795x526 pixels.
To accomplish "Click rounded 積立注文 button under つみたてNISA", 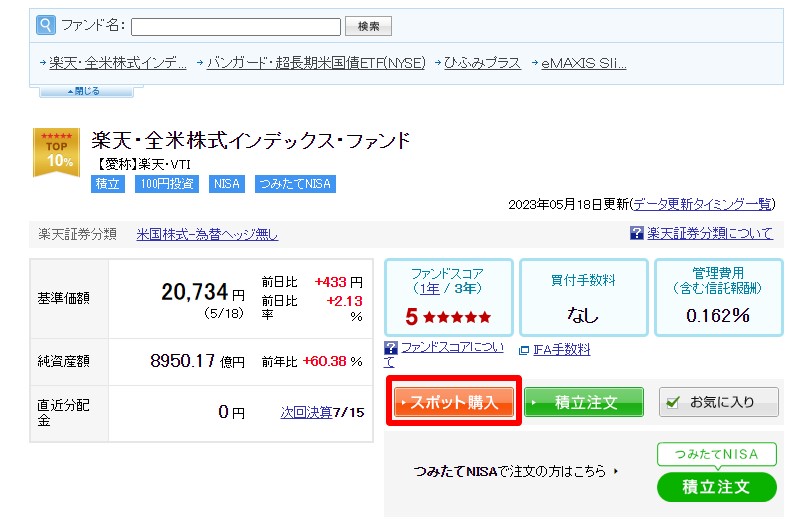I will [716, 487].
